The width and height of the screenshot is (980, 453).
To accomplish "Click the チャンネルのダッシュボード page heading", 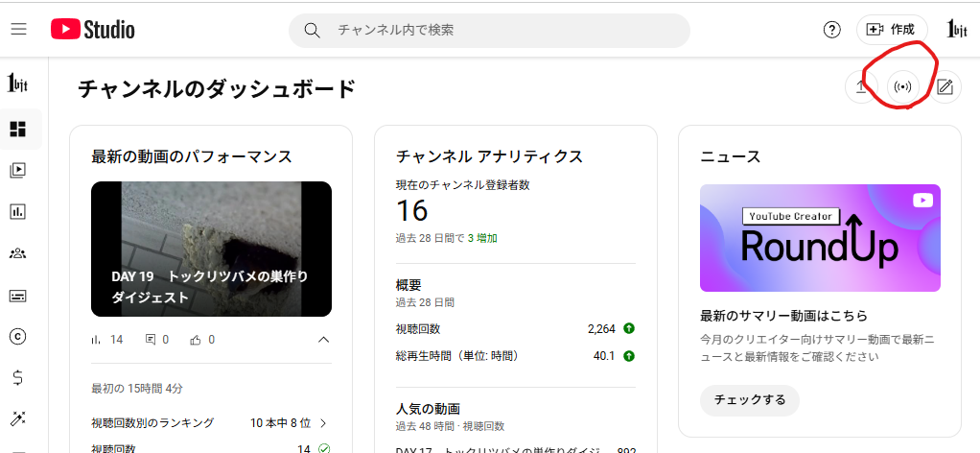I will pos(217,89).
